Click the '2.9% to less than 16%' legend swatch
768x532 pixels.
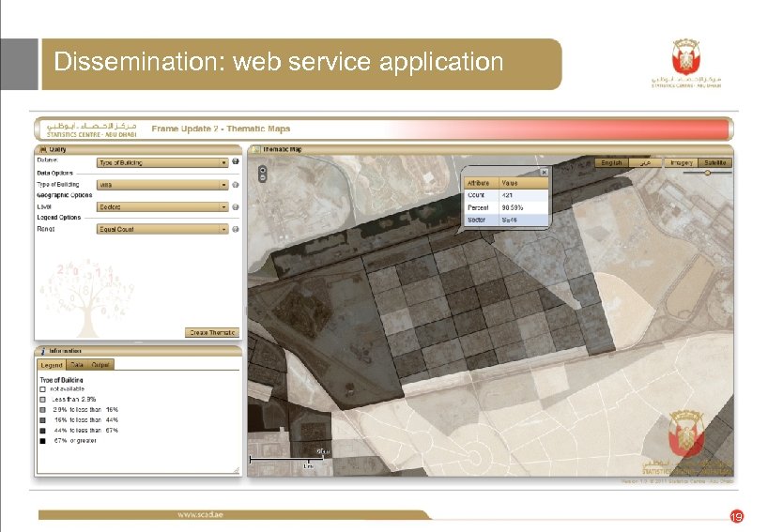42,410
